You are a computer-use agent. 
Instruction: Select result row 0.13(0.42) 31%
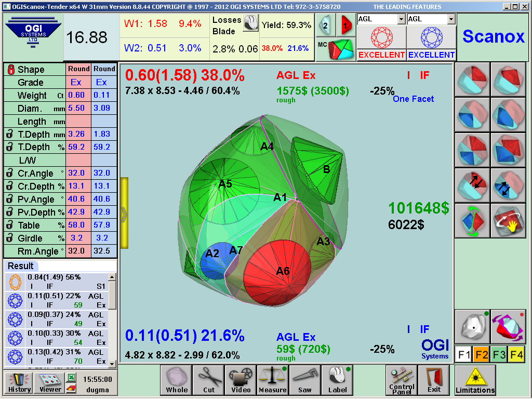click(x=57, y=356)
